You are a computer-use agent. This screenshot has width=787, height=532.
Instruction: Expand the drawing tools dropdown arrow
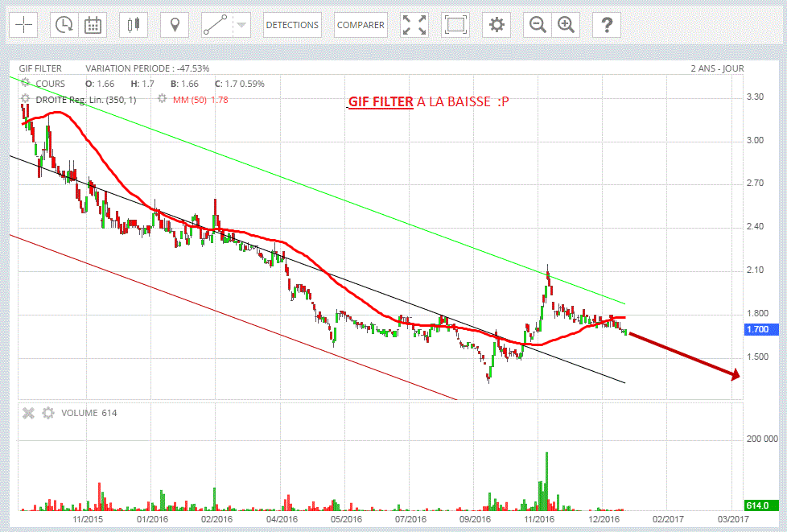click(x=242, y=25)
